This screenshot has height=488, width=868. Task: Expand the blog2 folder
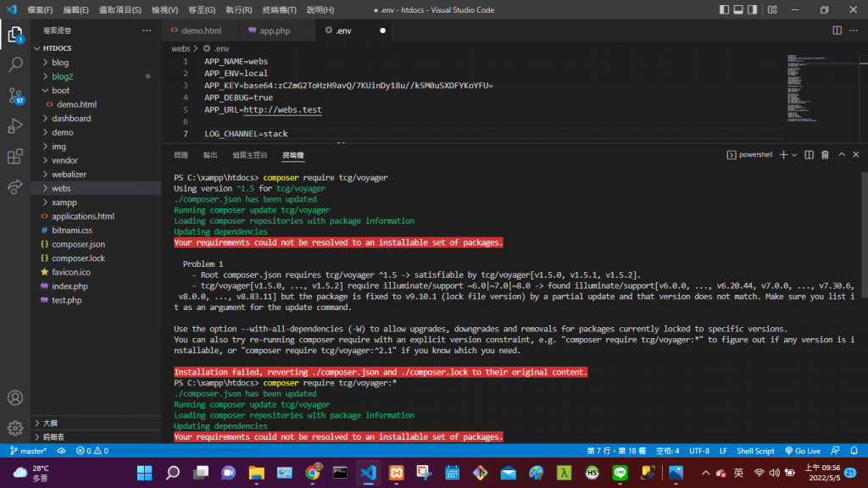97,76
